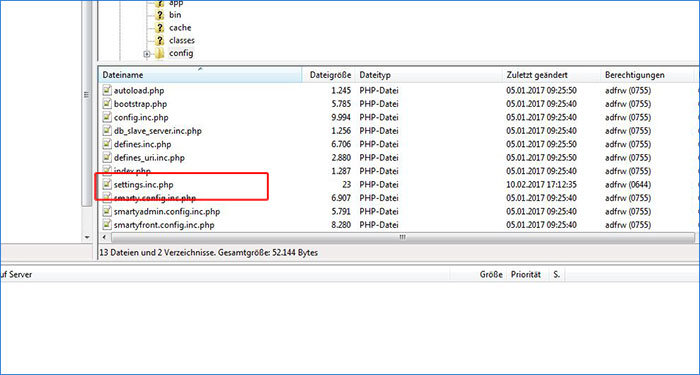The image size is (700, 375).
Task: Sort queue by Priorität column
Action: point(526,275)
